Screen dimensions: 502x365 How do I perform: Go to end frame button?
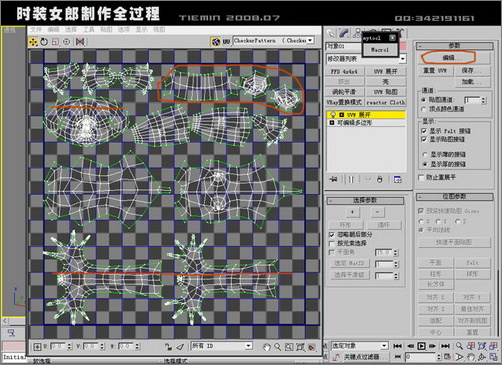point(445,346)
